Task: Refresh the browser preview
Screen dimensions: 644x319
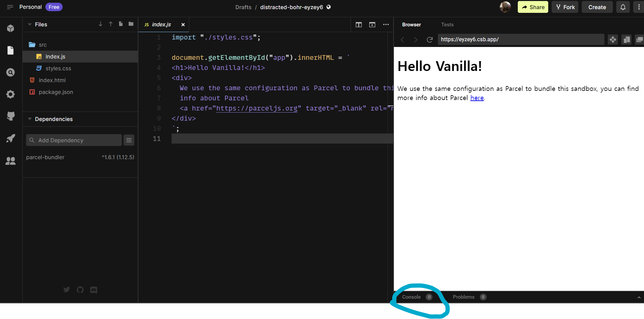Action: pos(429,40)
